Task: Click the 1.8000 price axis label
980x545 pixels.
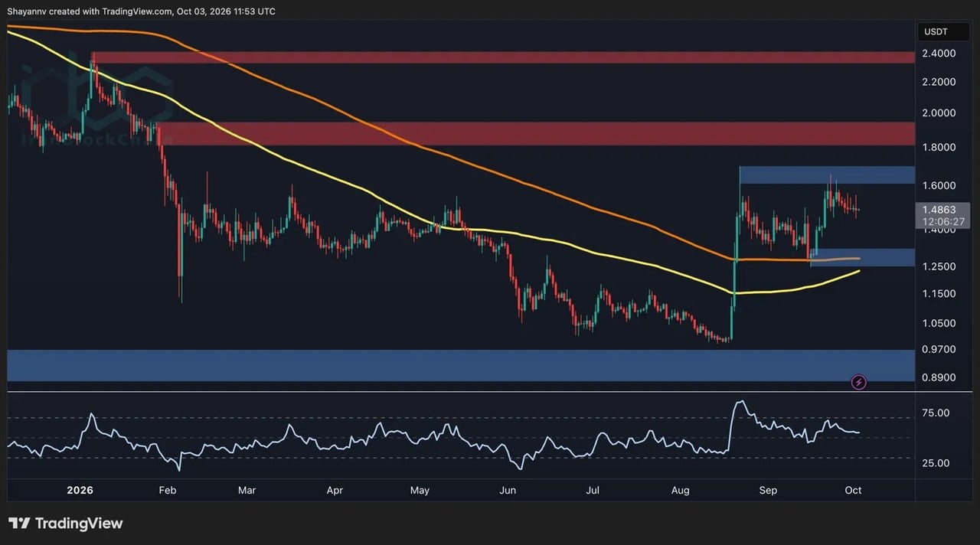Action: pos(939,147)
